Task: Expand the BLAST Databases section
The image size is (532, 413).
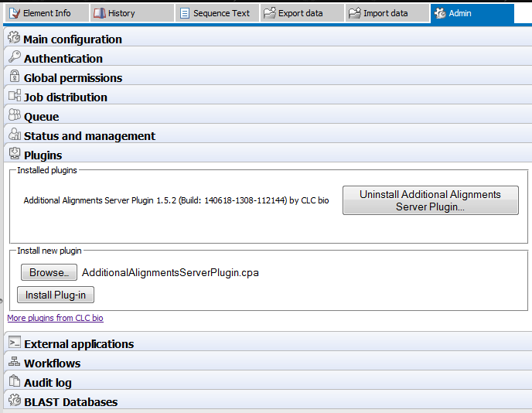Action: (x=70, y=402)
